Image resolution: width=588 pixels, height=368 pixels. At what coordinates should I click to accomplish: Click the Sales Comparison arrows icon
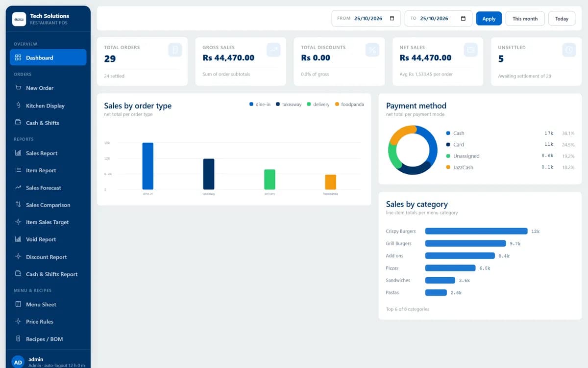tap(18, 205)
